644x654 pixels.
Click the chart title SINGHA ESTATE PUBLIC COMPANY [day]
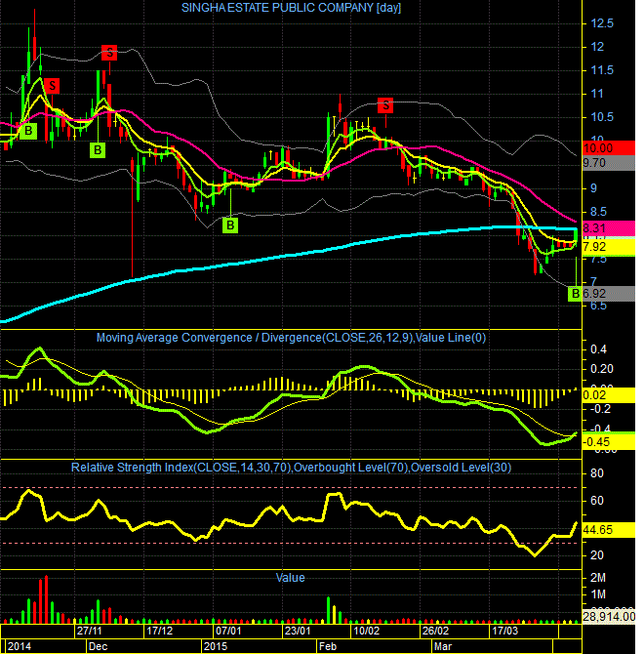tap(291, 8)
